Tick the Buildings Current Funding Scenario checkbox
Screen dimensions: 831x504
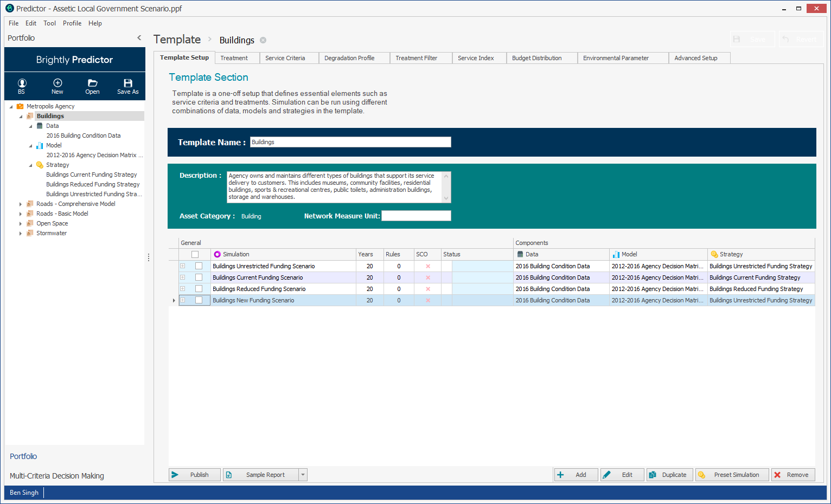tap(199, 277)
